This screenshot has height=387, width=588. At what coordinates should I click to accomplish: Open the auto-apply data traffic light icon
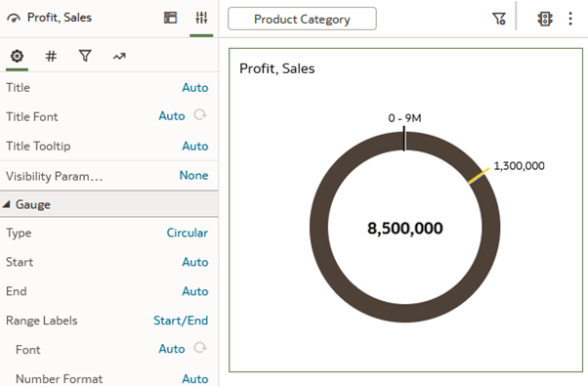pos(545,19)
